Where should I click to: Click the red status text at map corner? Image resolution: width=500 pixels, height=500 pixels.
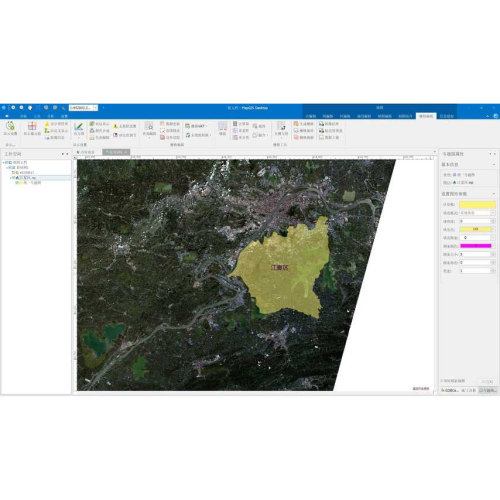(421, 389)
